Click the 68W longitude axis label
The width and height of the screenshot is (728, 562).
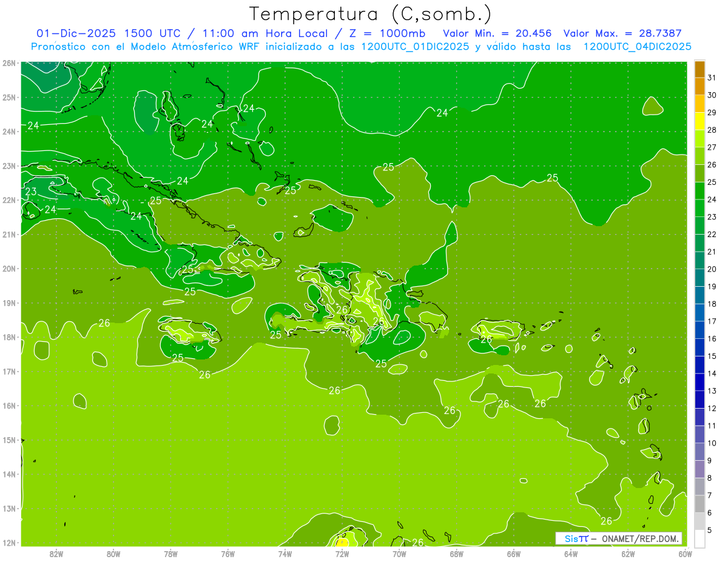click(457, 554)
